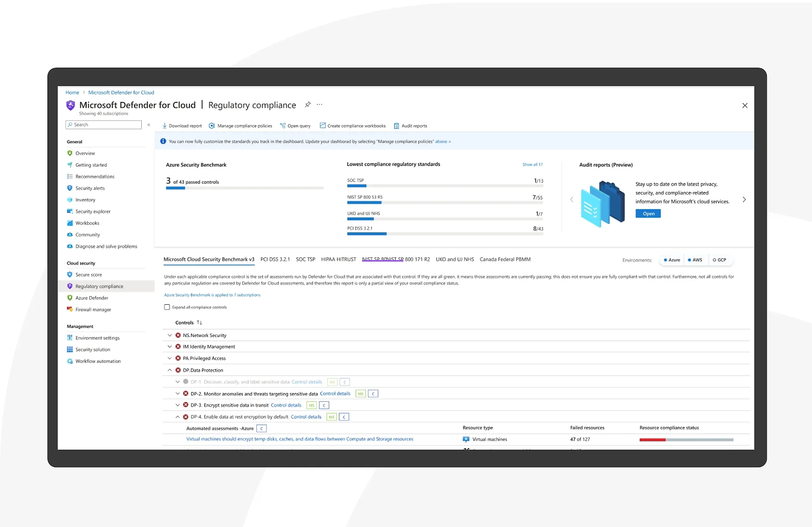This screenshot has height=527, width=812.
Task: Go to next Audit reports carousel slide
Action: tap(744, 199)
